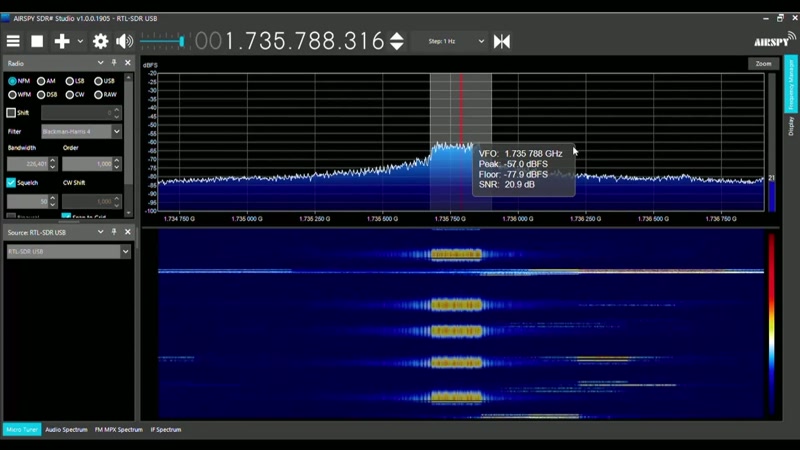800x450 pixels.
Task: Click the 1.736 000 G frequency axis label
Action: (x=518, y=219)
